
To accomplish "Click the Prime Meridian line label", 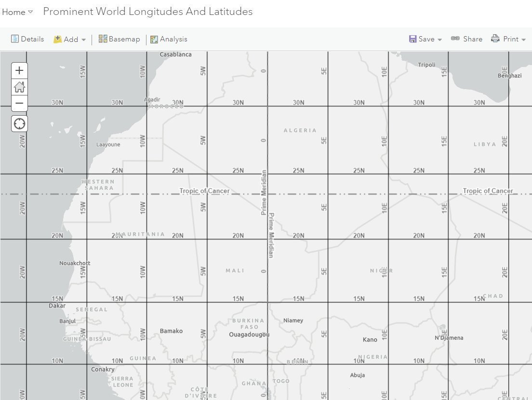I will pos(264,193).
